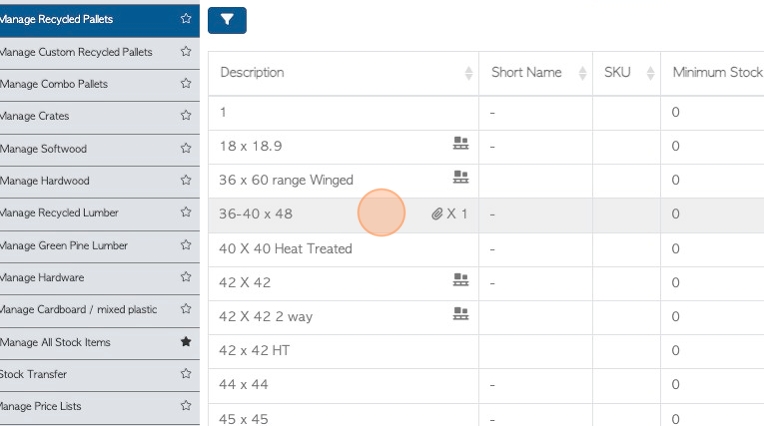Sort by Short Name column arrows
This screenshot has height=426, width=764.
[x=582, y=73]
